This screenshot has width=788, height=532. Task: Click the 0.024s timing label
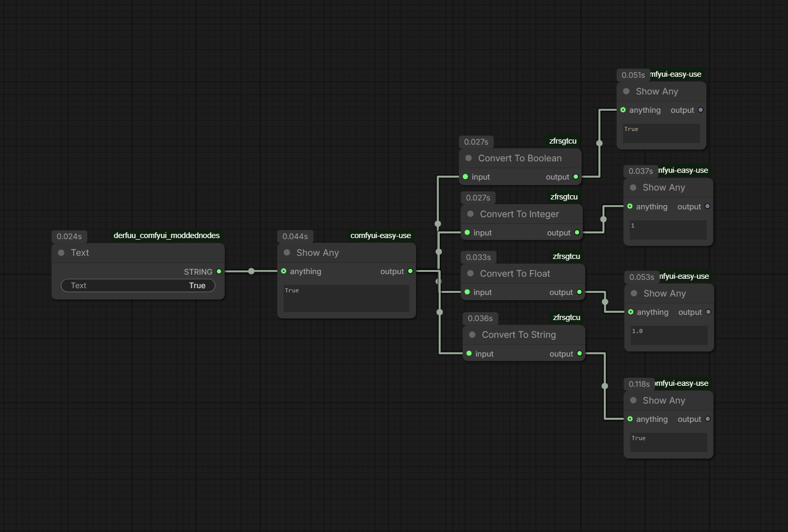[x=69, y=237]
